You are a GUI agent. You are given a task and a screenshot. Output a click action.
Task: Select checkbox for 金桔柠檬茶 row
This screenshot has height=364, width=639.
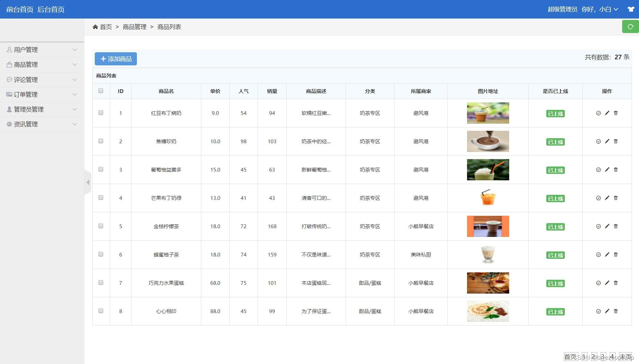point(101,226)
